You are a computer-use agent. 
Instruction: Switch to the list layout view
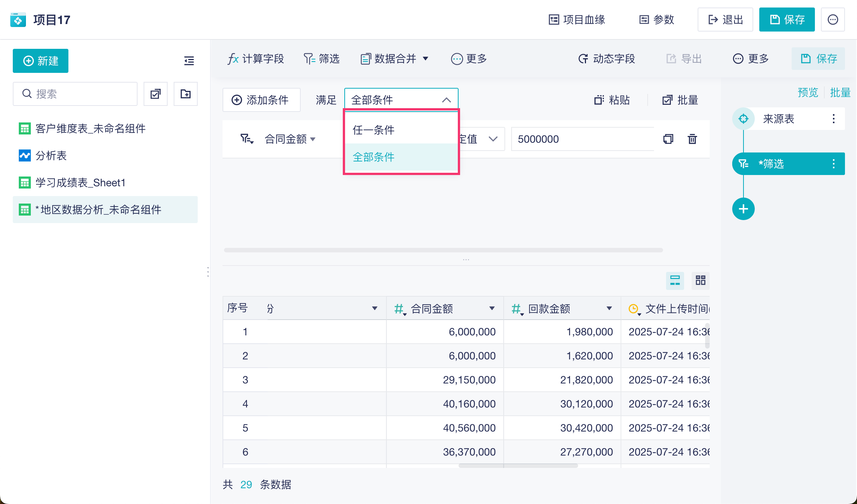tap(675, 280)
